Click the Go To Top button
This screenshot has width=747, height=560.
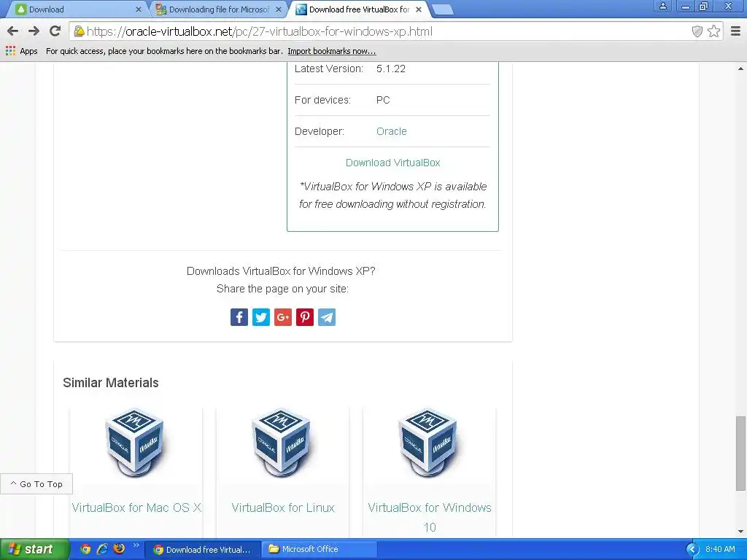click(36, 484)
